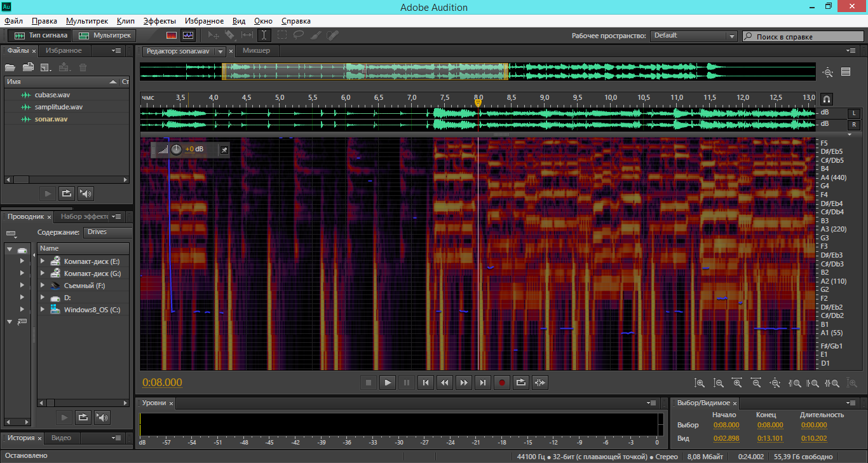The width and height of the screenshot is (868, 463).
Task: Zoom in amplitude using bottom zoom icons
Action: coord(700,383)
